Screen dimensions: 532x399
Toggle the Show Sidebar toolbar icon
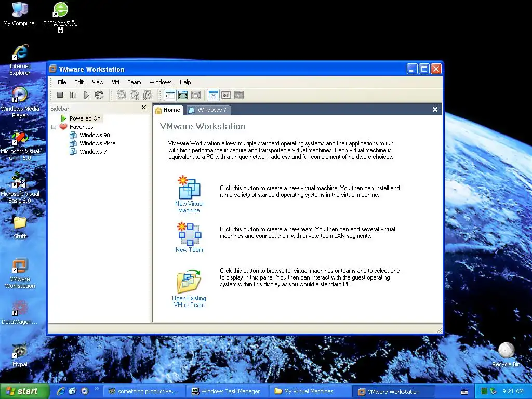click(x=170, y=95)
